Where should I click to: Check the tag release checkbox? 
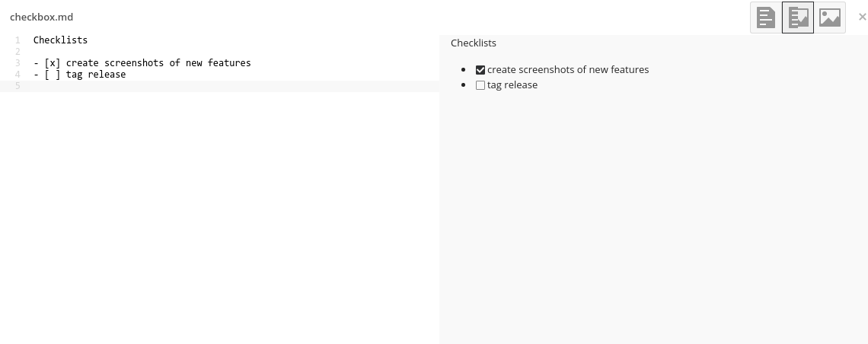pyautogui.click(x=480, y=85)
